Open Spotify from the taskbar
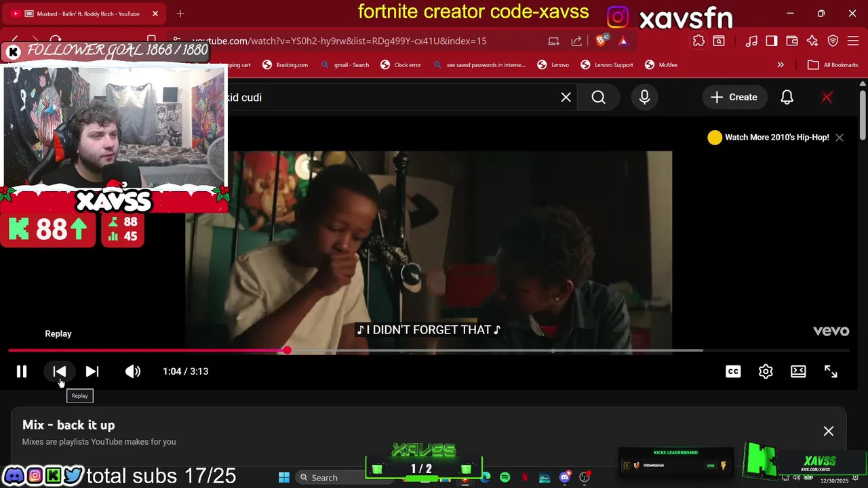Screen dimensions: 868x488 (x=505, y=477)
